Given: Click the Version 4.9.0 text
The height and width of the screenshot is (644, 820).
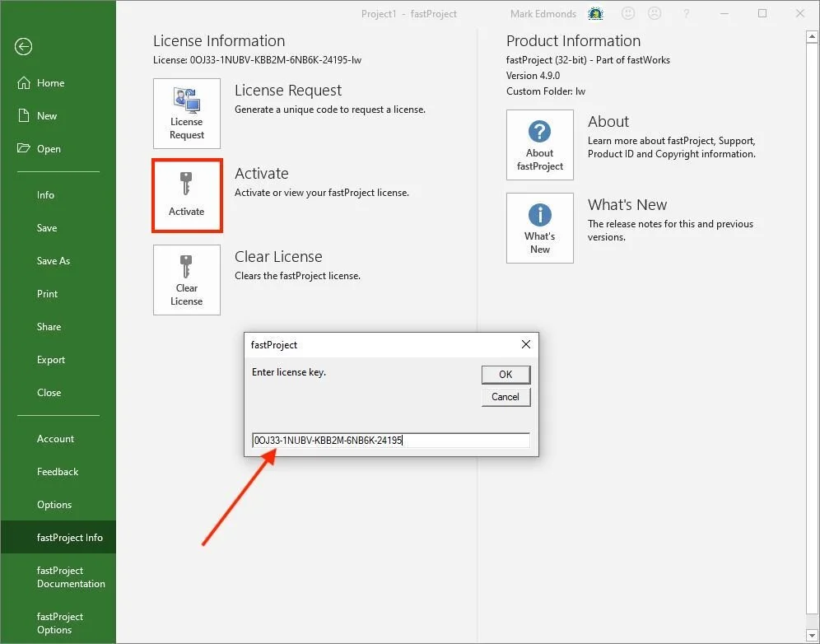Looking at the screenshot, I should tap(533, 75).
